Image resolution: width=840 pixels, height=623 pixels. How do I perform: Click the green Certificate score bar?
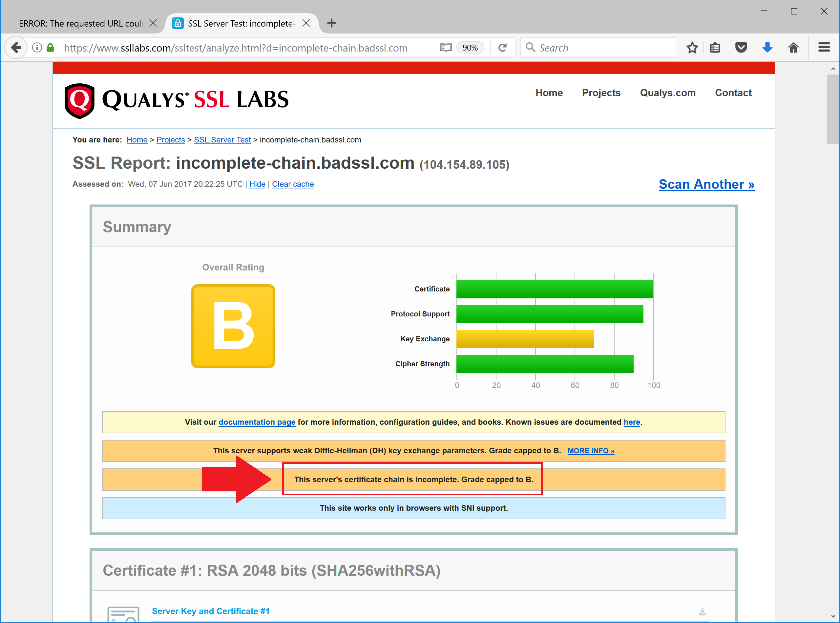pos(555,289)
